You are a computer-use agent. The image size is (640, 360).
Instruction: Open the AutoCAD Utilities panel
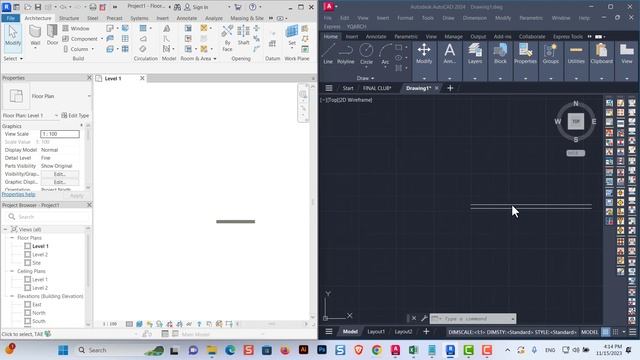click(x=576, y=54)
